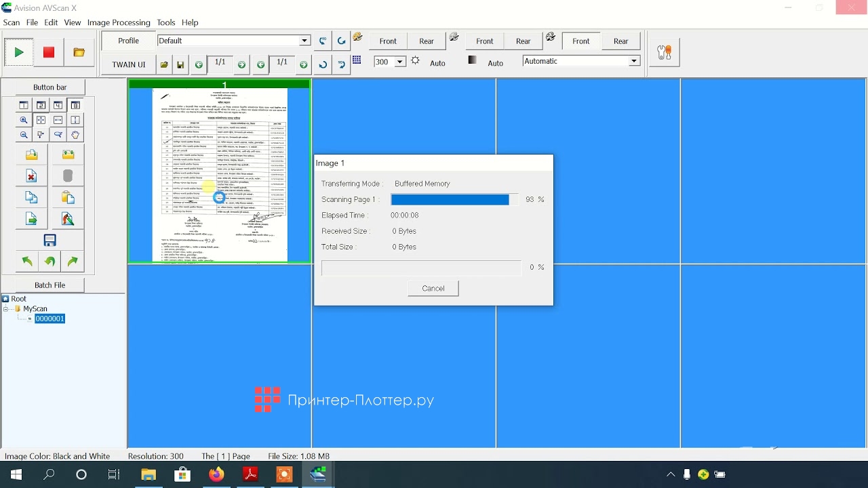Cancel the scan in progress dialog

[433, 288]
